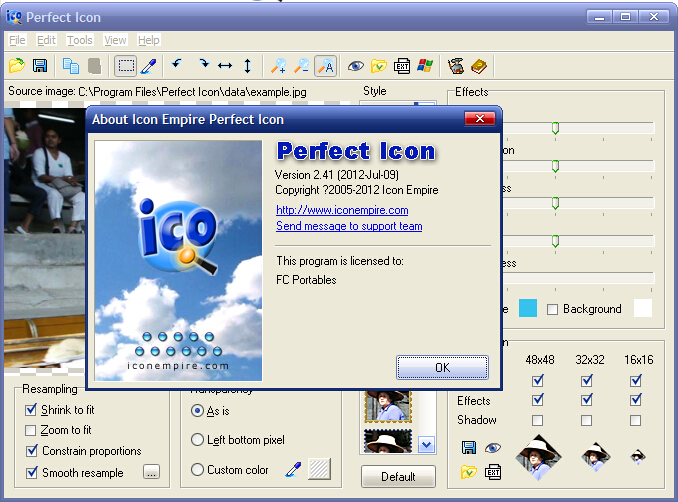Uncheck the Shrink to fit checkbox
This screenshot has height=502, width=678.
tap(31, 410)
